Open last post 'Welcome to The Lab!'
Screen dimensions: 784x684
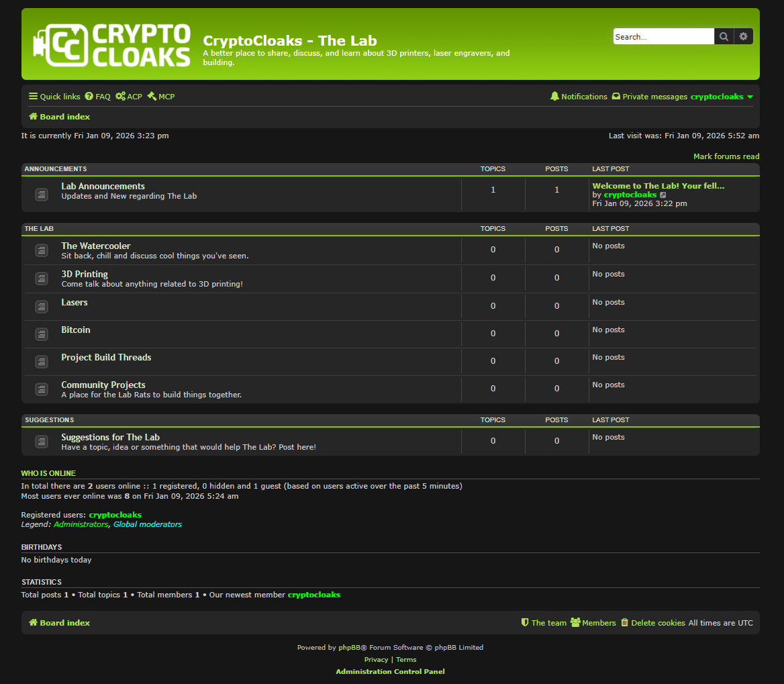(x=658, y=185)
